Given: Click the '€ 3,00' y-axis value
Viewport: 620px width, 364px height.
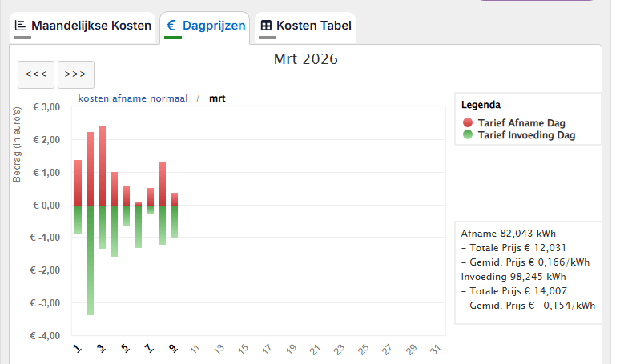Looking at the screenshot, I should [x=46, y=107].
